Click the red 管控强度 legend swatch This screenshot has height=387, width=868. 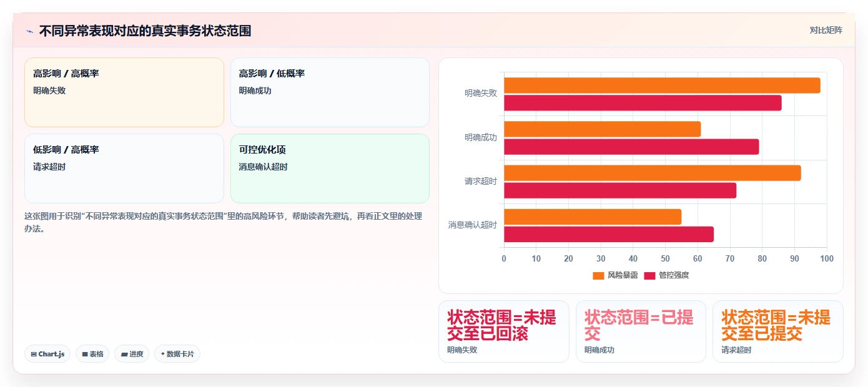[x=649, y=275]
